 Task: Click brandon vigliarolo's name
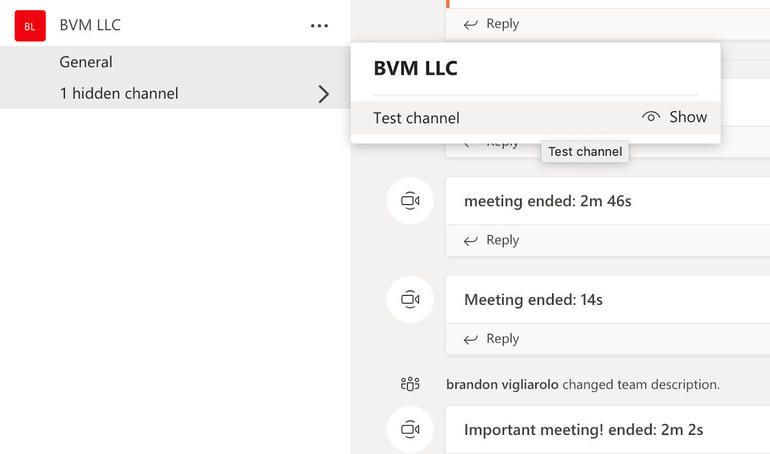click(502, 384)
